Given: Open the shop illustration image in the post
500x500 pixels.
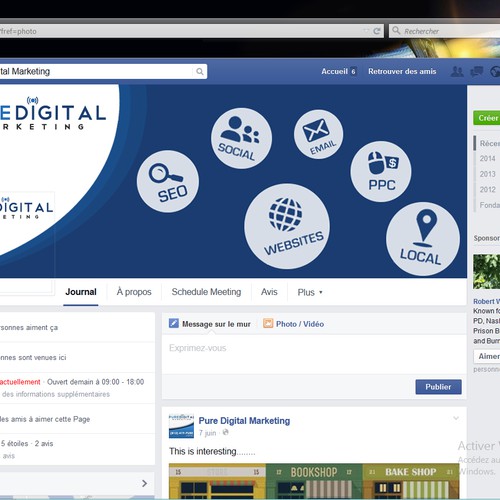Looking at the screenshot, I should pyautogui.click(x=314, y=481).
